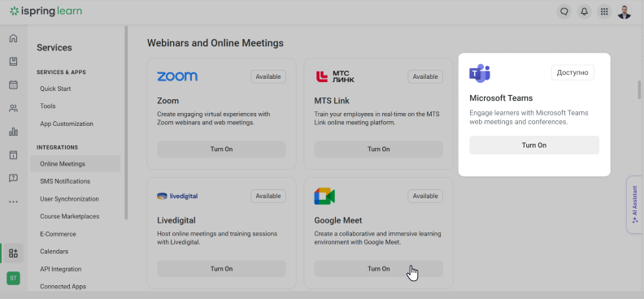Viewport: 644px width, 299px height.
Task: Open the calendar icon in sidebar
Action: point(14,84)
